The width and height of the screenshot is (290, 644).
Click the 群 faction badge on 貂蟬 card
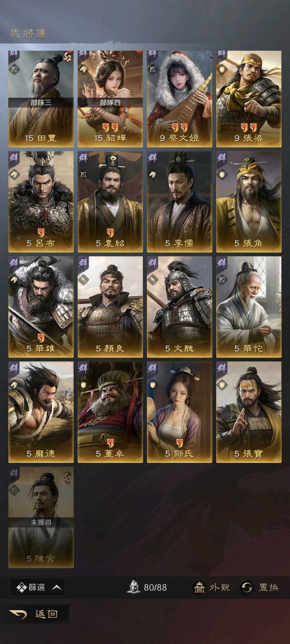83,54
